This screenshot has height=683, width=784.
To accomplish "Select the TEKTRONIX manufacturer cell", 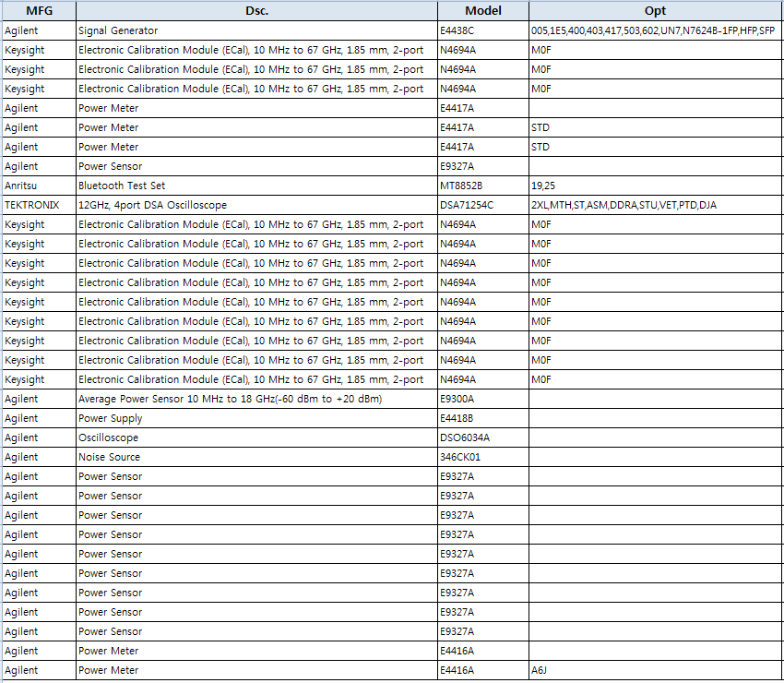I will 39,205.
